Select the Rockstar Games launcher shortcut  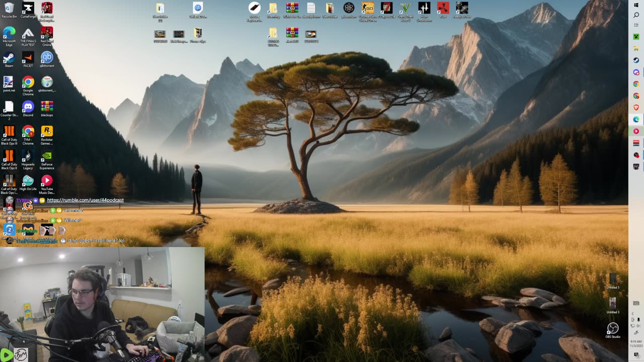click(x=47, y=135)
